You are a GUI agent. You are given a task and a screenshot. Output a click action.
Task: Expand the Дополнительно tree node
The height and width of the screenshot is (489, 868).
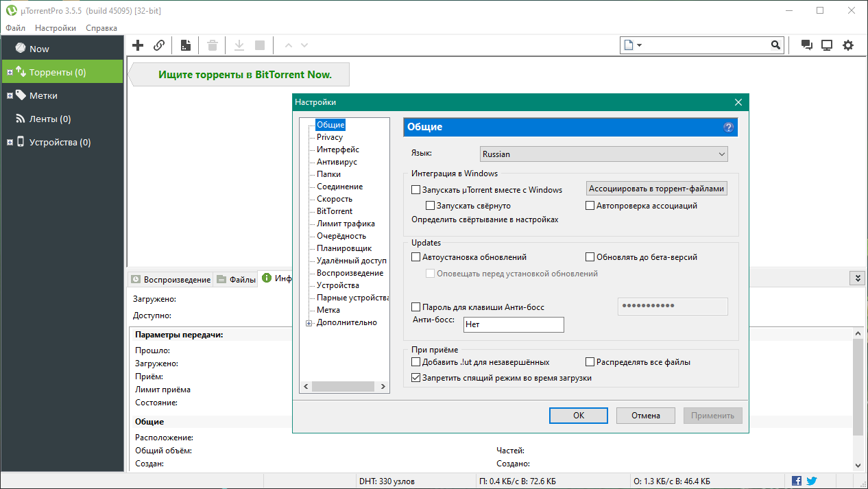[x=309, y=322]
